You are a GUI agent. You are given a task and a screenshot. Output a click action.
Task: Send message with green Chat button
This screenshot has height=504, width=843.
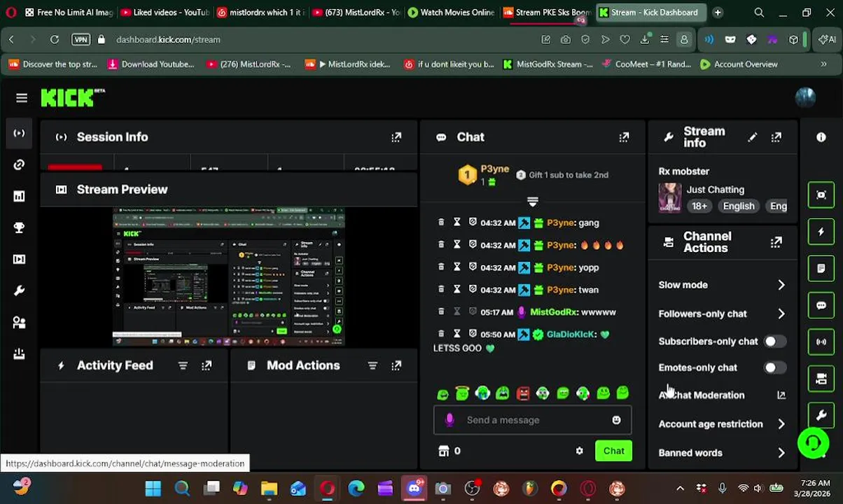[613, 451]
